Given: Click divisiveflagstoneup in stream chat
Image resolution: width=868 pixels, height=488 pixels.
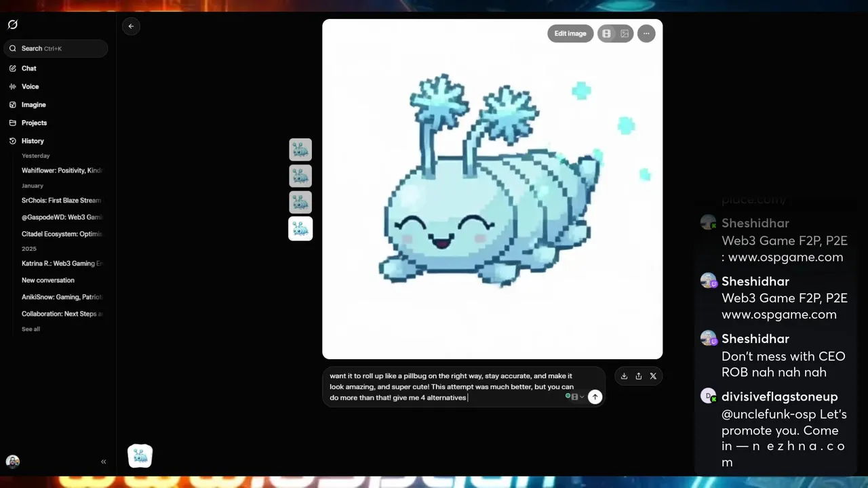Looking at the screenshot, I should tap(779, 396).
